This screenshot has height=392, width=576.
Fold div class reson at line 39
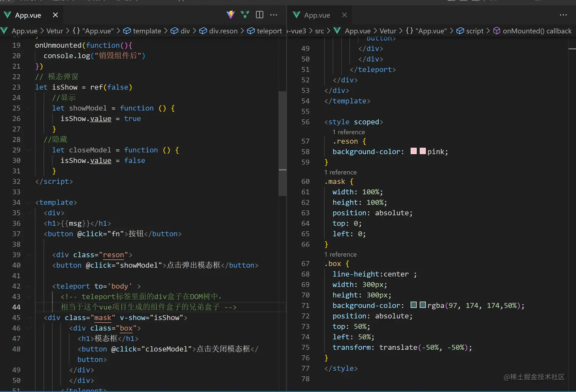[x=29, y=255]
